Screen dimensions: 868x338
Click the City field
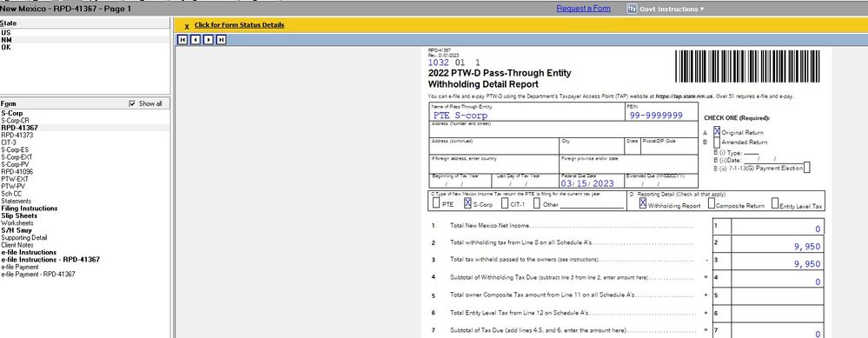point(592,146)
